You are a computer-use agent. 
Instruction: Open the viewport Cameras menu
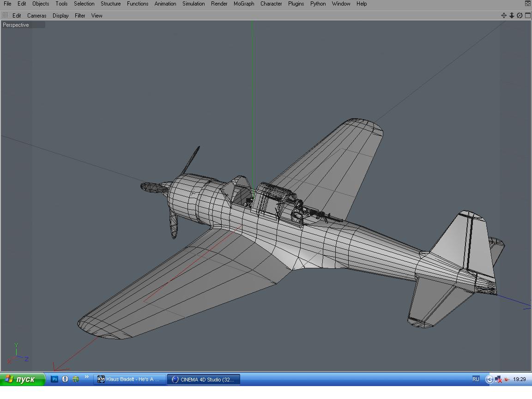point(36,16)
